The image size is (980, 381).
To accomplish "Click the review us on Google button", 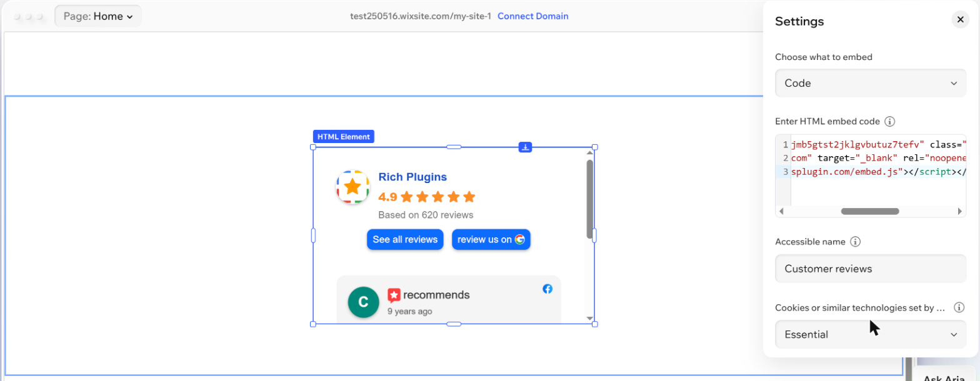I will (491, 239).
